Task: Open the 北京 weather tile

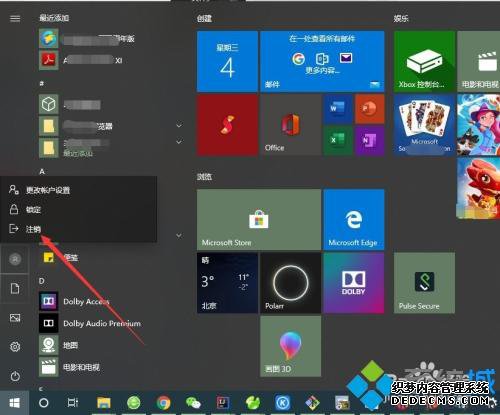Action: (227, 283)
